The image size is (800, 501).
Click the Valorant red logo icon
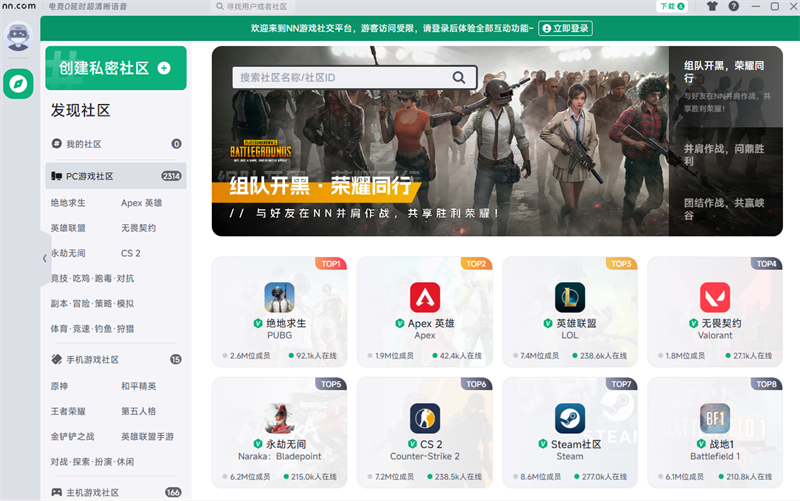point(715,297)
